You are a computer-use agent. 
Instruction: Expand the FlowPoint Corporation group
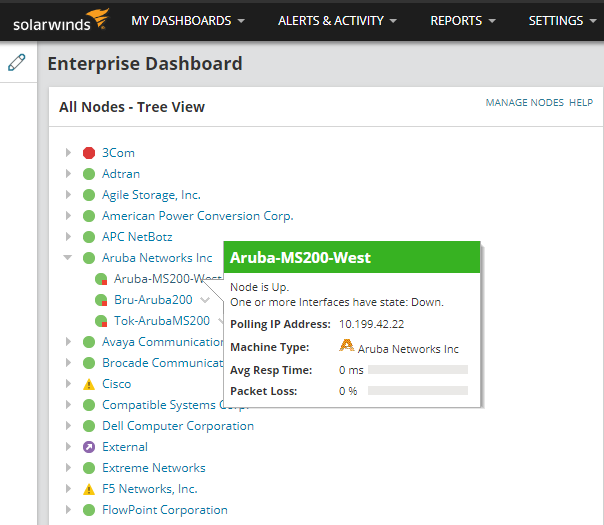(x=68, y=510)
